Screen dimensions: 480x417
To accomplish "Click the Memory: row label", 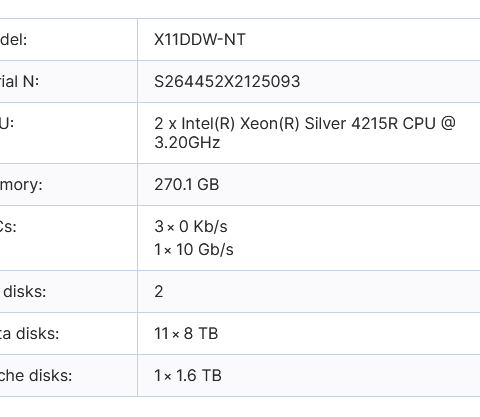I will coord(21,185).
